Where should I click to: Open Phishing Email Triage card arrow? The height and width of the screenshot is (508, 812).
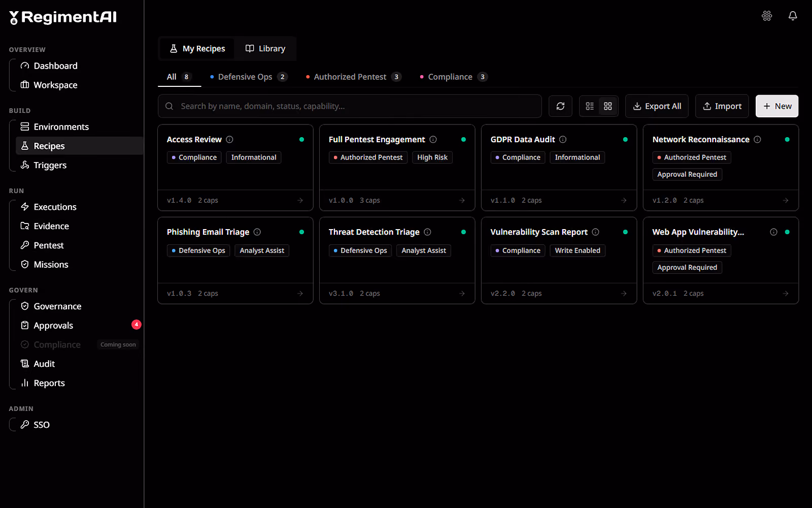pyautogui.click(x=300, y=293)
